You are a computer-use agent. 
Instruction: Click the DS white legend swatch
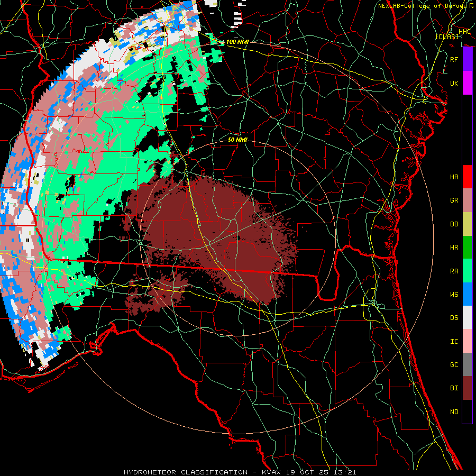pyautogui.click(x=467, y=317)
